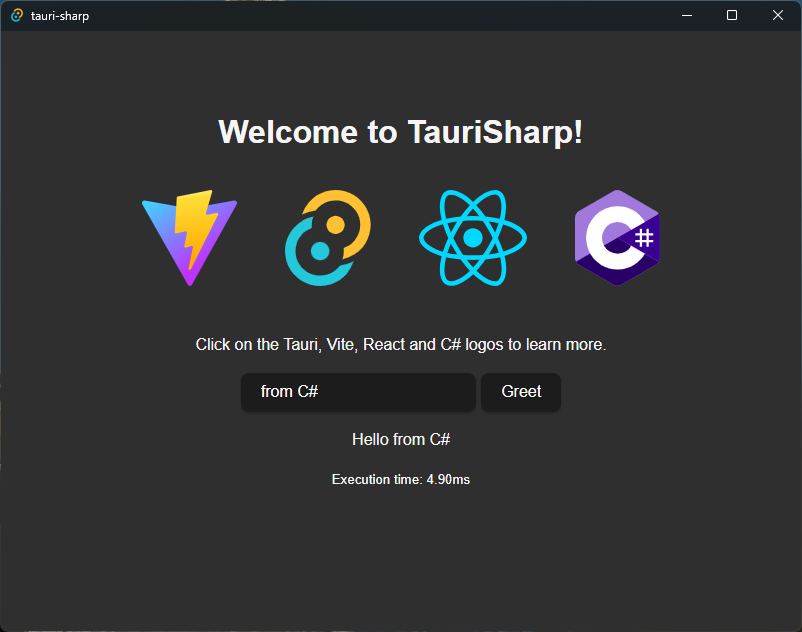This screenshot has width=802, height=632.
Task: Focus the name input containing "from C#"
Action: coord(359,392)
